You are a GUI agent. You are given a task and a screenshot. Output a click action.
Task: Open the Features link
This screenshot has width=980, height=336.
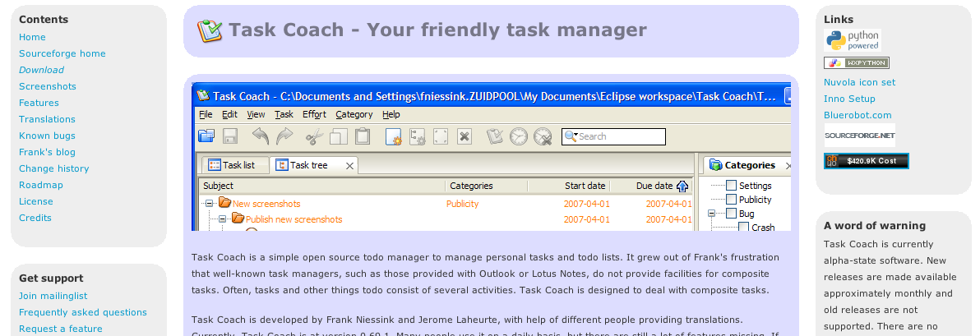click(39, 103)
